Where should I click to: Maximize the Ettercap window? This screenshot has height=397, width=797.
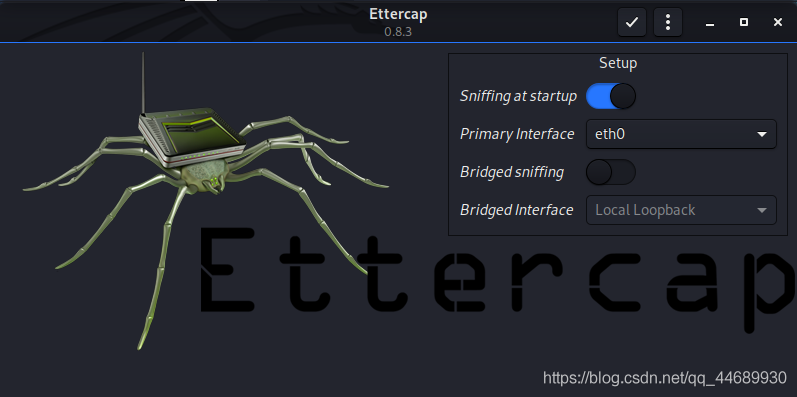[744, 22]
